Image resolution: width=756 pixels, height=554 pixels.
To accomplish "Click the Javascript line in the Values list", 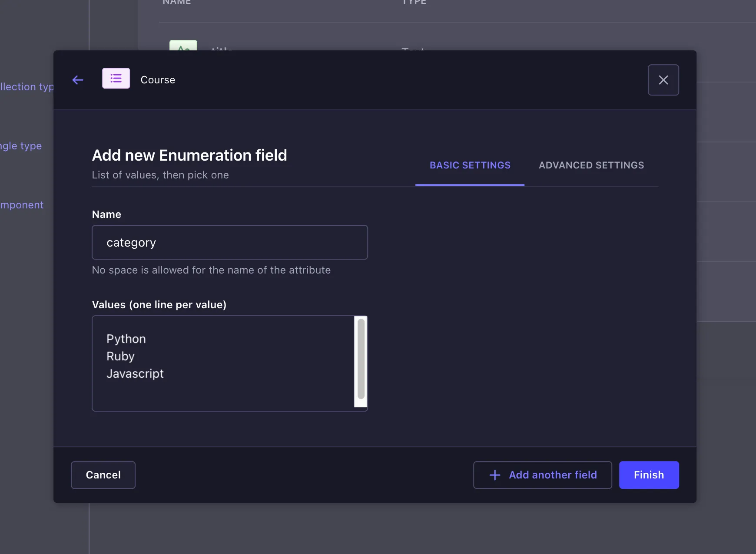I will [135, 373].
